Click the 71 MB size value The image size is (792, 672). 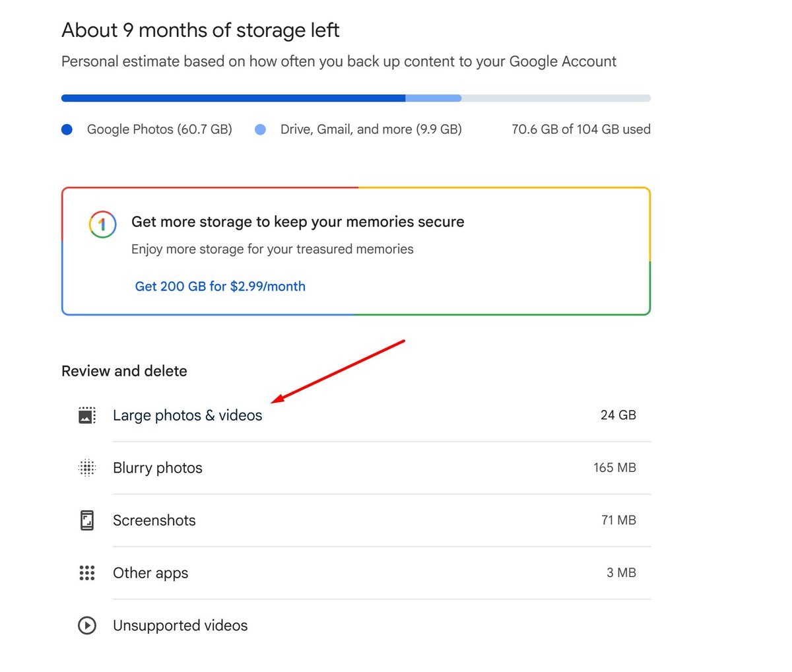[x=618, y=520]
